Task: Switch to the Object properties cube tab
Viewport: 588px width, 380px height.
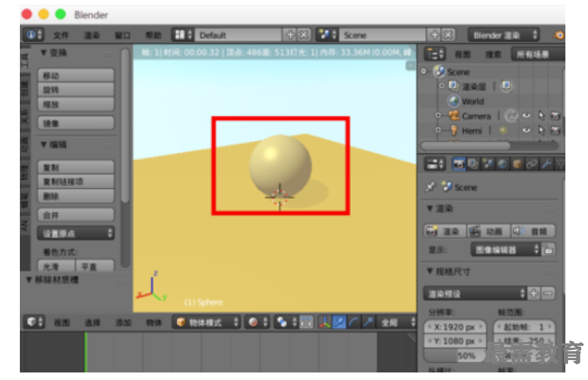Action: (517, 164)
